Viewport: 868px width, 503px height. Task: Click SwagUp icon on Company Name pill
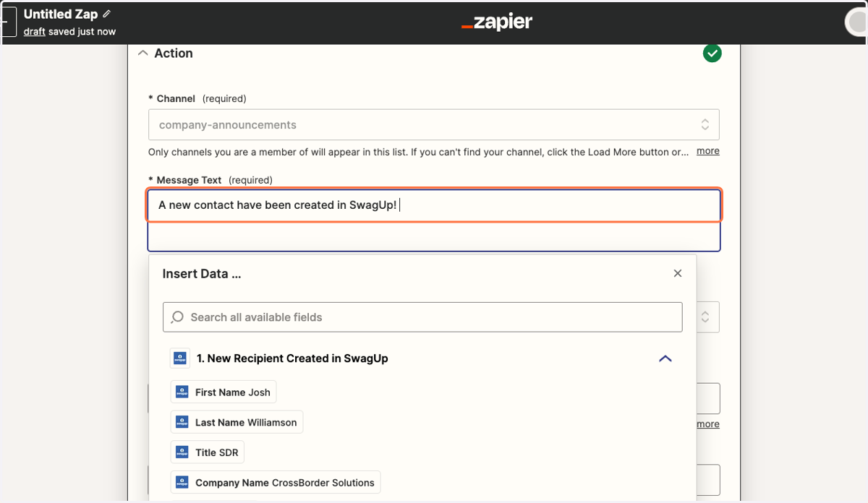coord(182,483)
